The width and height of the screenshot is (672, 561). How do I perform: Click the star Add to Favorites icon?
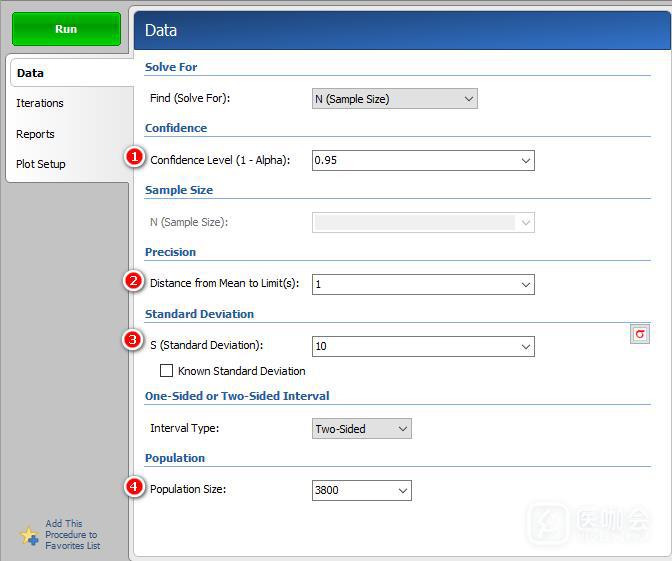[x=30, y=536]
